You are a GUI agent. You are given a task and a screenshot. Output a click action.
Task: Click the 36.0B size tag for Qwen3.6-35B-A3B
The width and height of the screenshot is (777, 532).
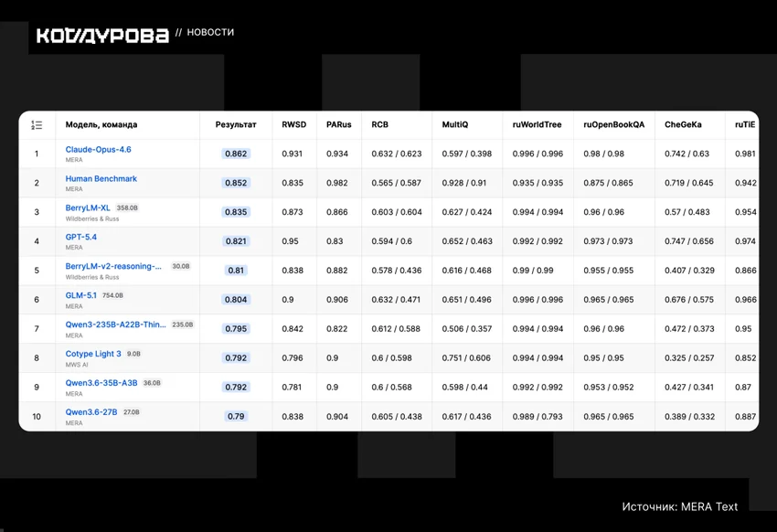coord(152,383)
